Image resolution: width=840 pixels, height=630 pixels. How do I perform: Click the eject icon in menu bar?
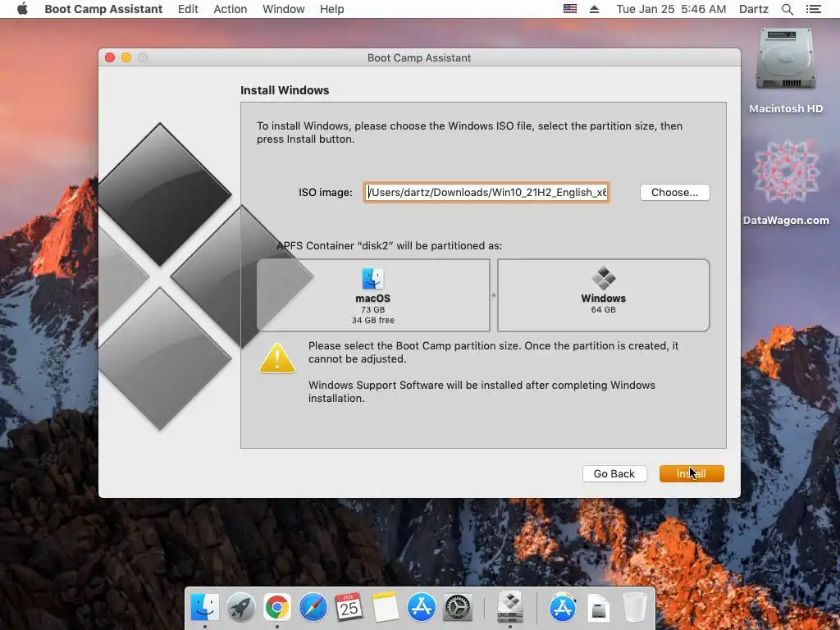coord(594,9)
